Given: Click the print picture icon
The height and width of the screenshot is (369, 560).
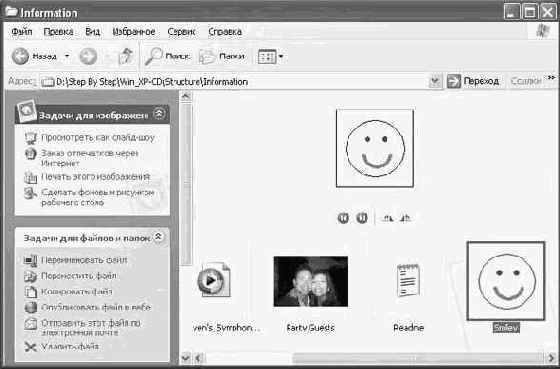Looking at the screenshot, I should [31, 178].
